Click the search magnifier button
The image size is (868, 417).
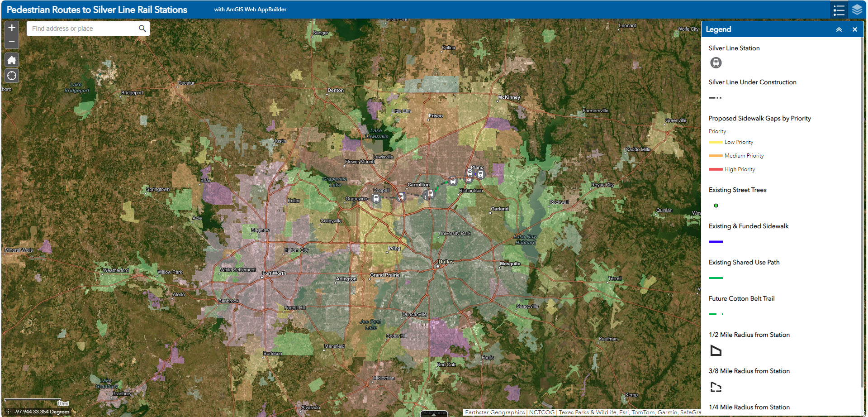pos(142,29)
